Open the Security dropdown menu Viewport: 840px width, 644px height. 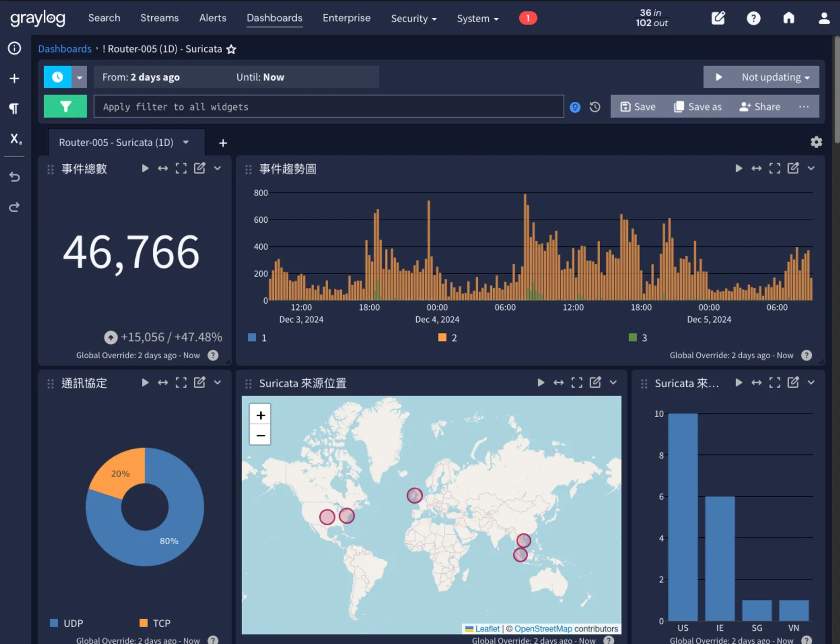tap(414, 18)
